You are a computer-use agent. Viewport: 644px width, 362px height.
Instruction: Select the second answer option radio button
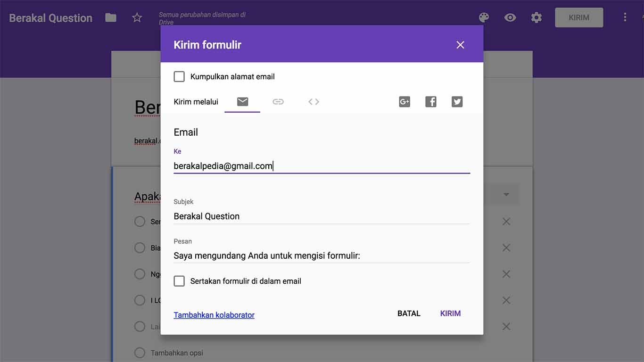coord(140,248)
